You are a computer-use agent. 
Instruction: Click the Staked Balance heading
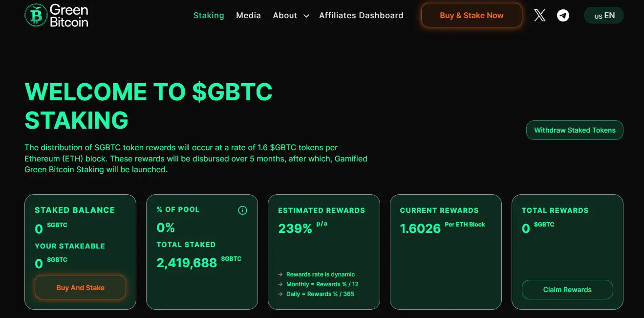[75, 210]
